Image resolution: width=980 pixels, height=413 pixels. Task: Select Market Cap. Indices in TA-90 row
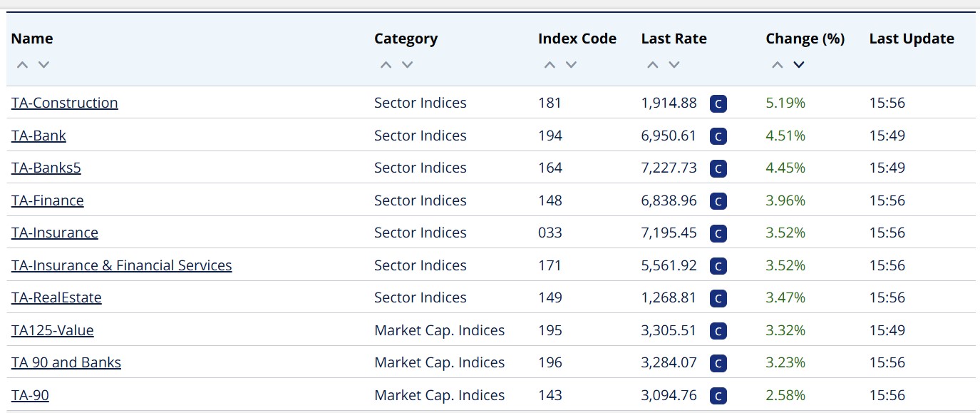[x=440, y=395]
